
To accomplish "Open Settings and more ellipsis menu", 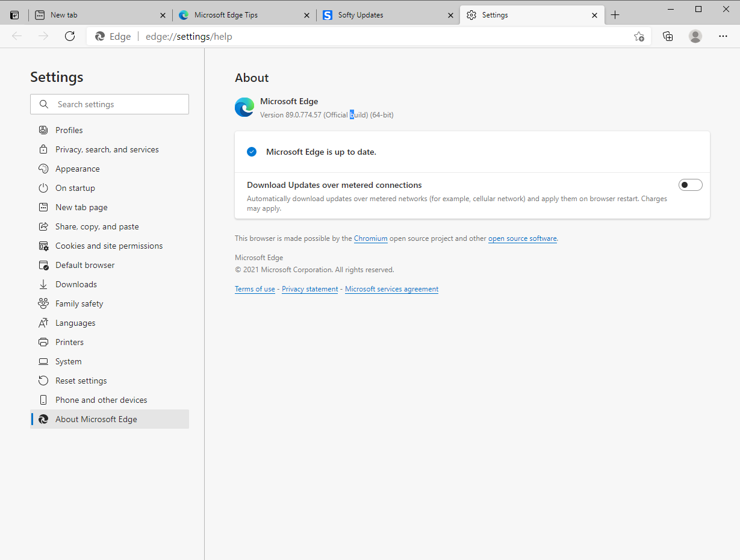I will 723,36.
